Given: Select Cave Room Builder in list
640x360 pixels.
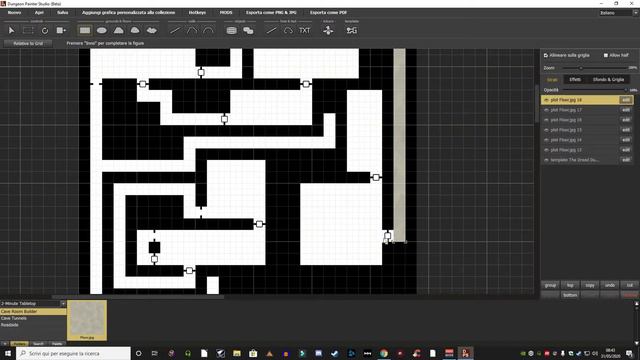Looking at the screenshot, I should point(33,311).
